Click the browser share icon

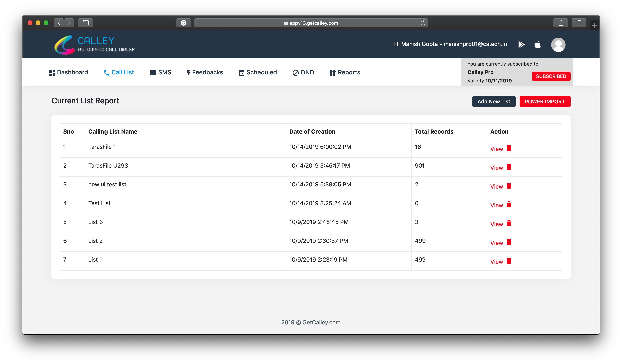pos(560,23)
